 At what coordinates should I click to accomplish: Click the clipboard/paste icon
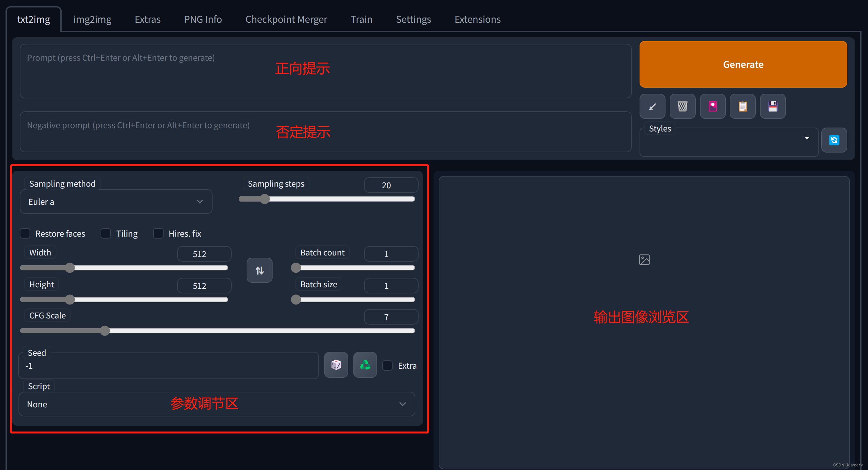(744, 106)
